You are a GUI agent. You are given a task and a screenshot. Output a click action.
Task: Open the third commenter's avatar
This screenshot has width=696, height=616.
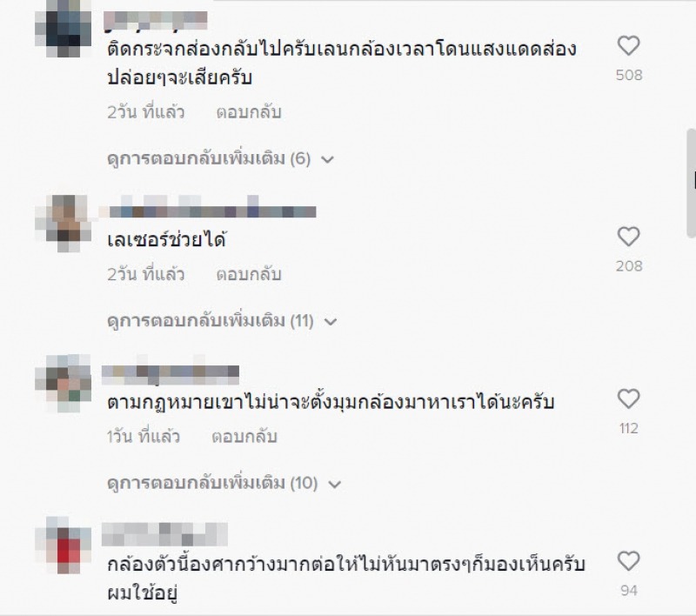pyautogui.click(x=63, y=384)
